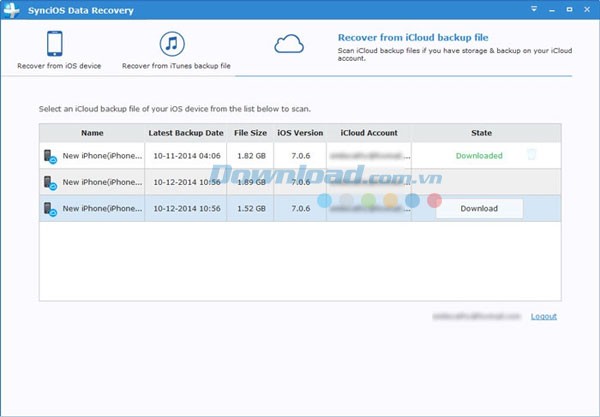Open the Recover from iTunes backup file tab

point(176,50)
